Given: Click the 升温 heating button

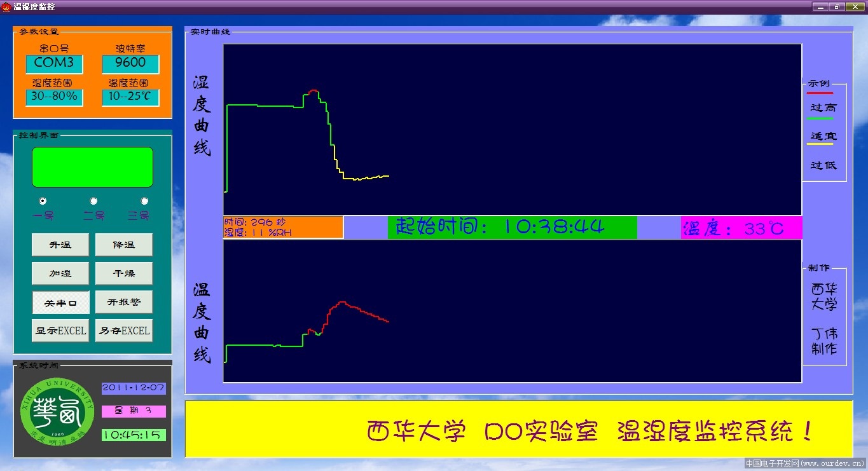Looking at the screenshot, I should (60, 245).
